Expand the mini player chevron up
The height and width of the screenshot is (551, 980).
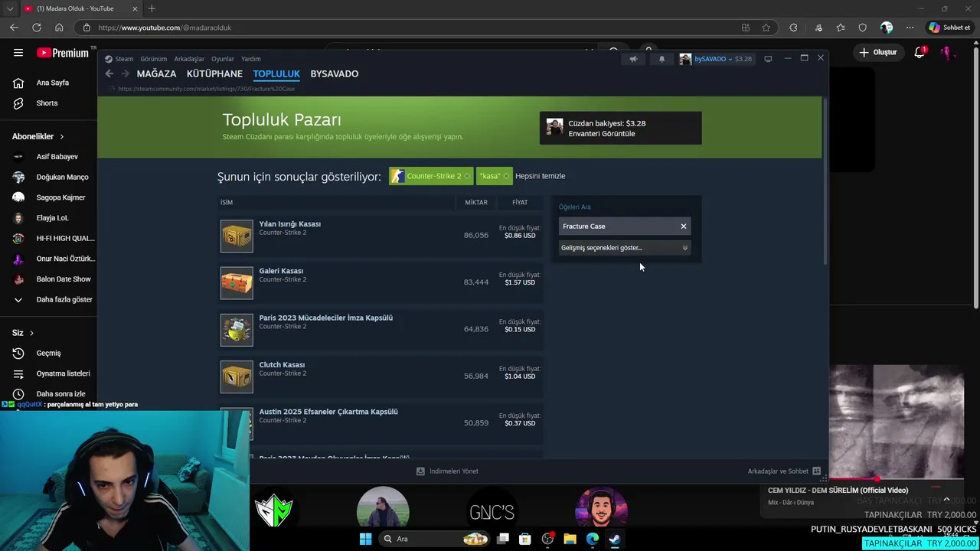pyautogui.click(x=946, y=500)
